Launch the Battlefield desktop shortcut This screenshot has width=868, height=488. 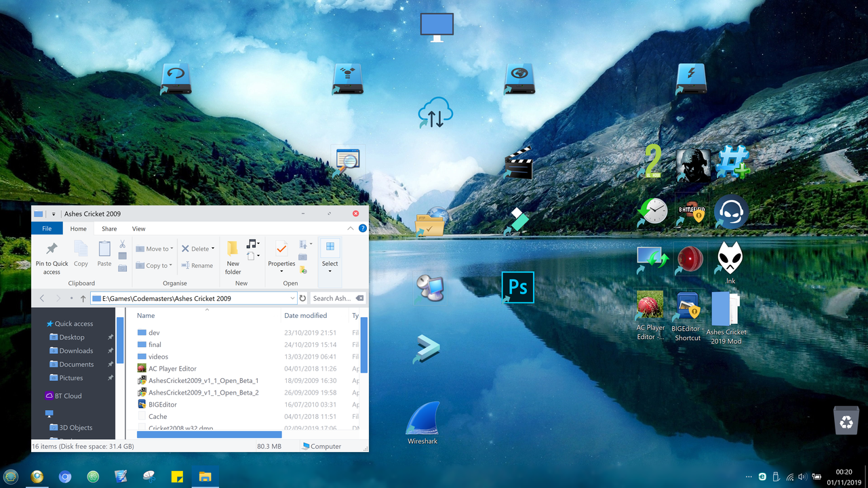click(691, 209)
